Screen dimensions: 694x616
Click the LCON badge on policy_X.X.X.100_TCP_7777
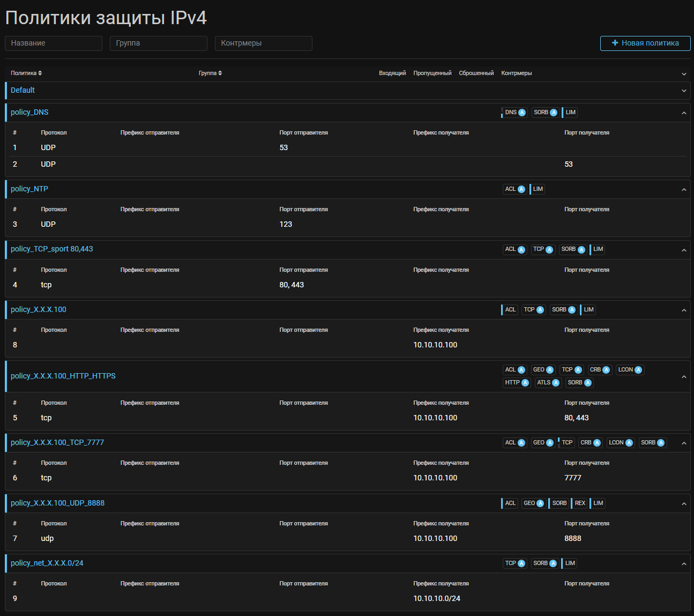[x=621, y=443]
